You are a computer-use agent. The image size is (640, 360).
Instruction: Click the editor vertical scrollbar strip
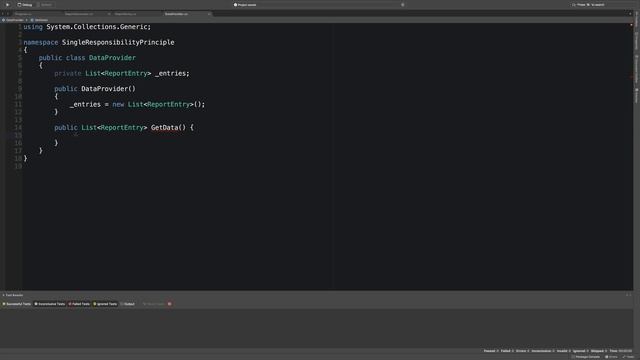tap(631, 157)
